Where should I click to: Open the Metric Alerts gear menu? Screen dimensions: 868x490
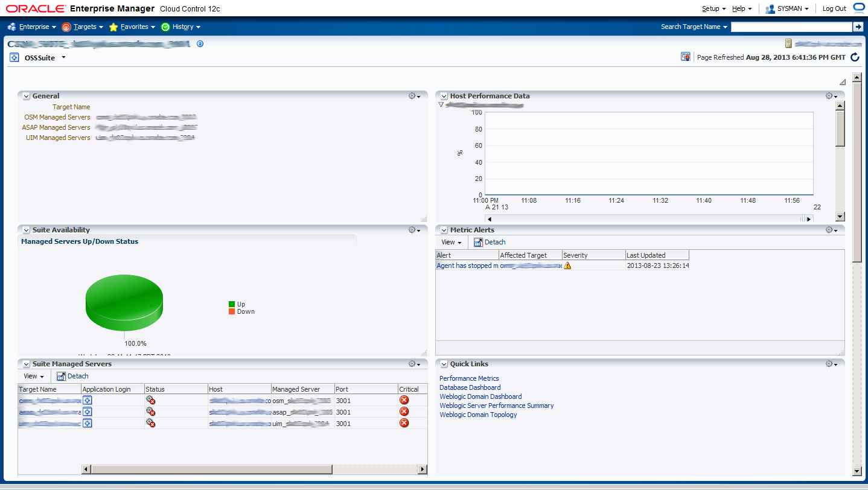click(x=832, y=230)
